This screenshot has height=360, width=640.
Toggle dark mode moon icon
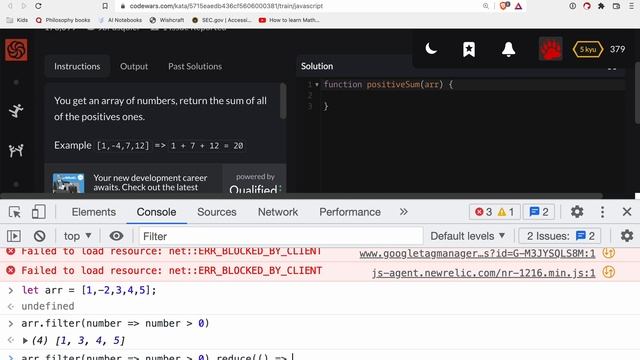(x=431, y=49)
